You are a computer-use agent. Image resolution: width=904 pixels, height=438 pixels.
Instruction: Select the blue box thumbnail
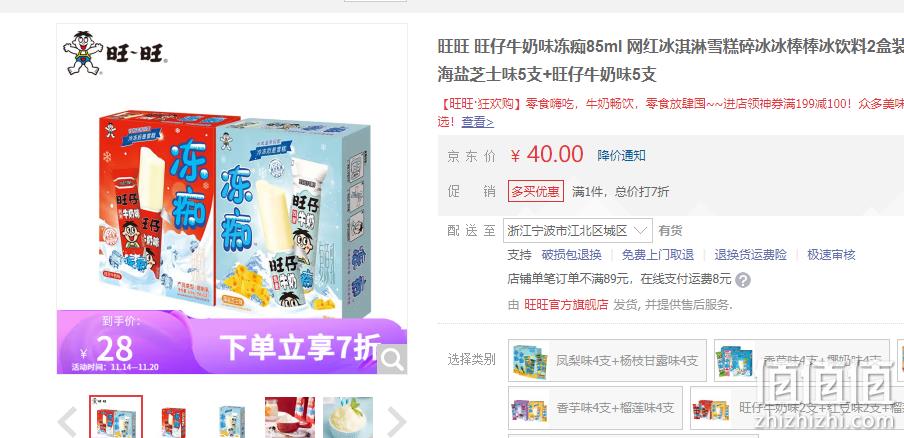(232, 417)
